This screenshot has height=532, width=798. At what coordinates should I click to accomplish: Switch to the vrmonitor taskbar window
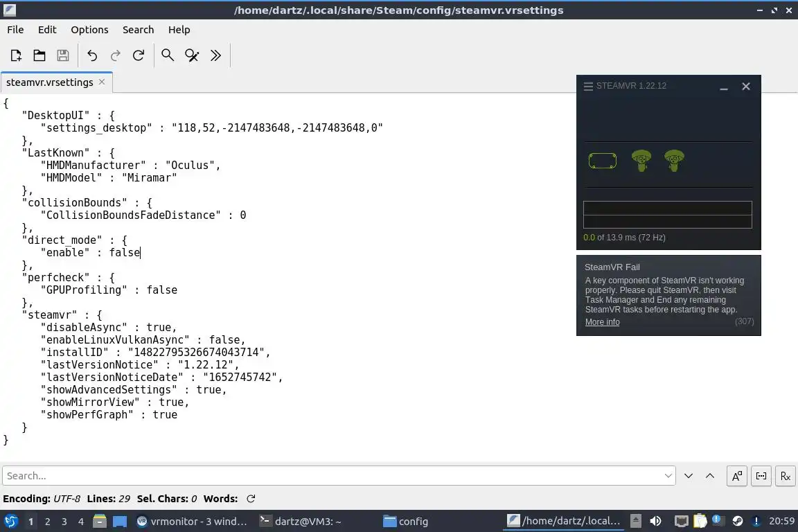point(192,522)
